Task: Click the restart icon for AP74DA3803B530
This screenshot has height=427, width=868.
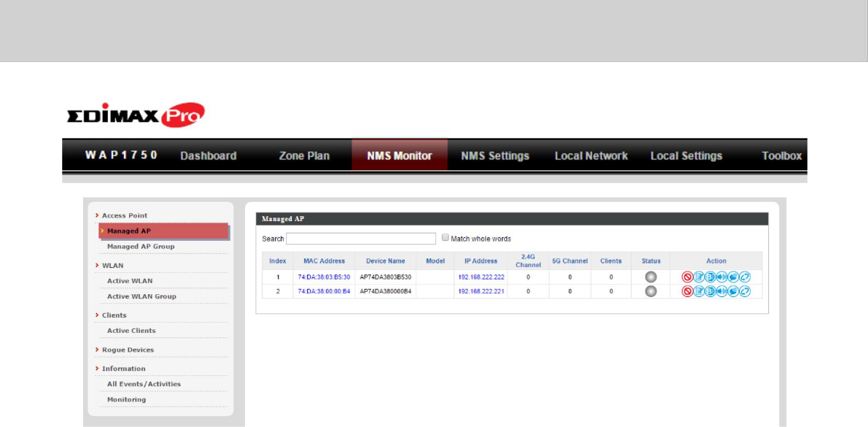Action: 745,277
